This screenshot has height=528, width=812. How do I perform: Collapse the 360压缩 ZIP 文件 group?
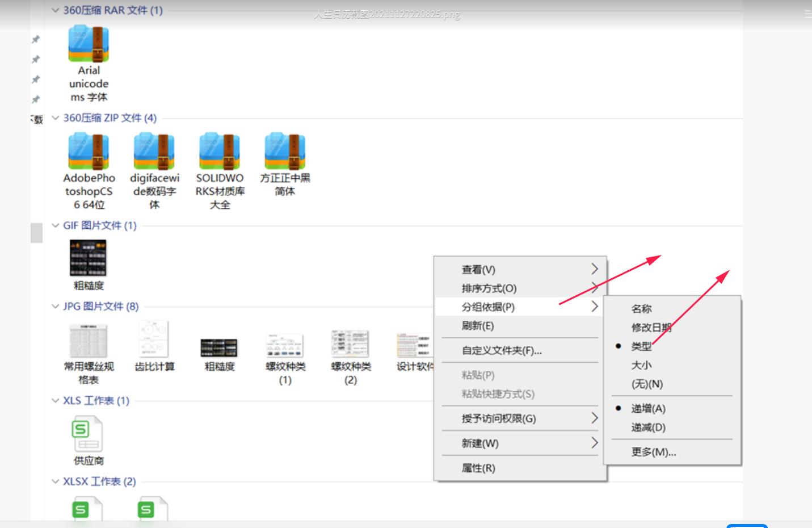55,118
